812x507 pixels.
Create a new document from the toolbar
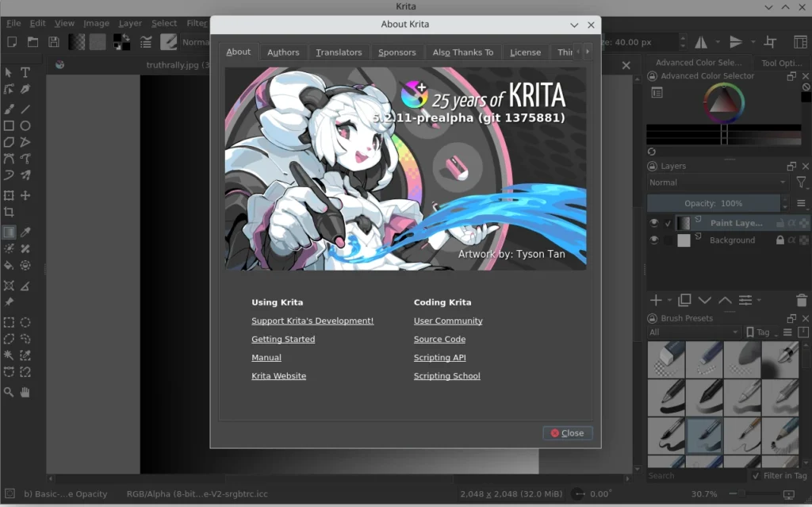(11, 42)
